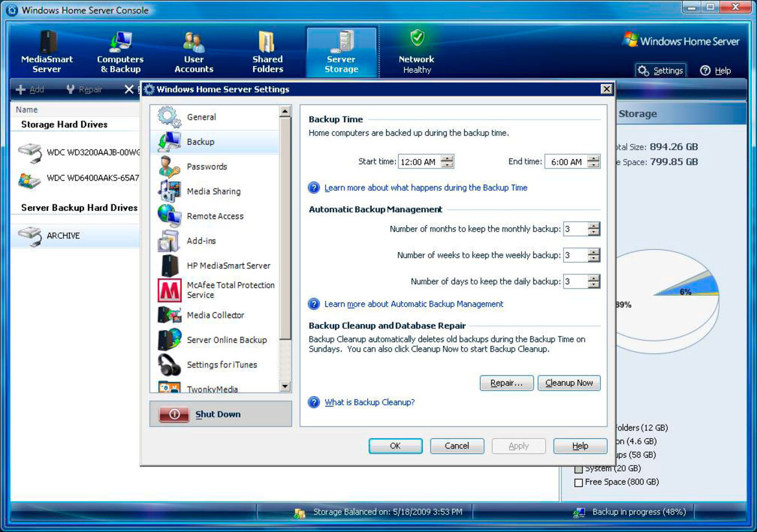Click help icon beside Automatic Backup link

tap(314, 304)
